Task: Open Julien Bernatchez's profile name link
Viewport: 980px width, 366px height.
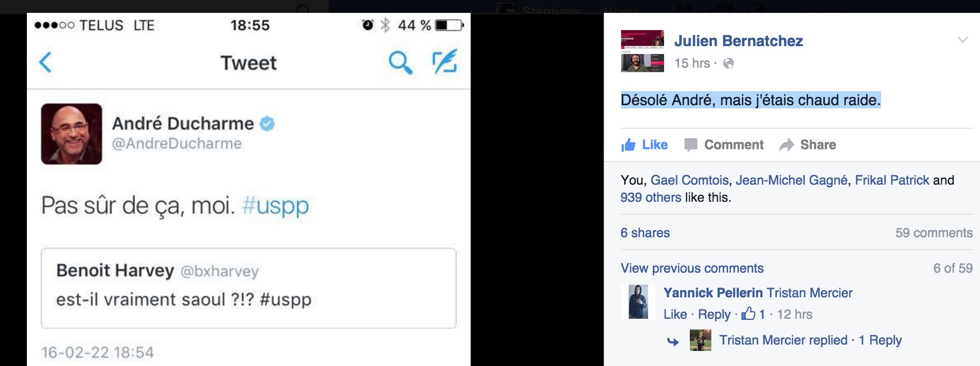Action: [738, 41]
